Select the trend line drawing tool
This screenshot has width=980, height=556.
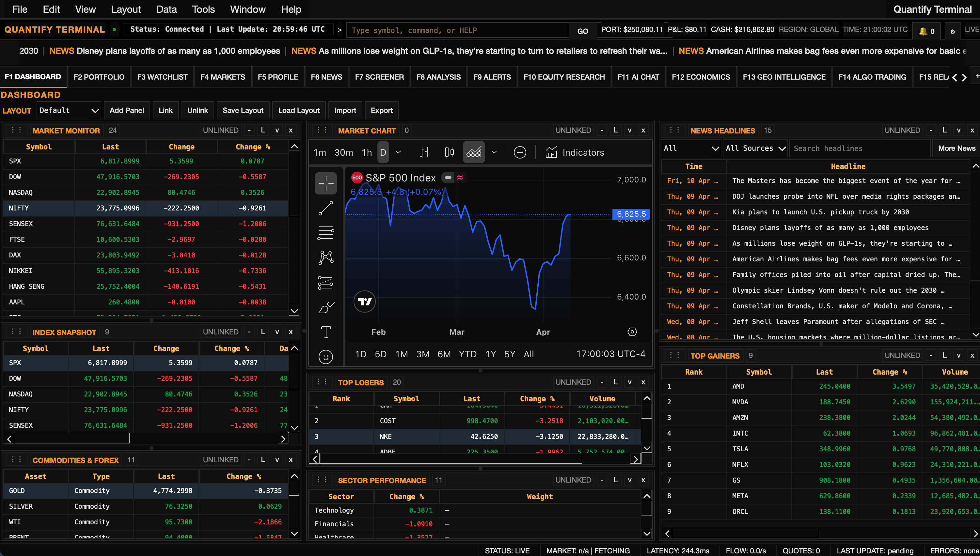(325, 208)
